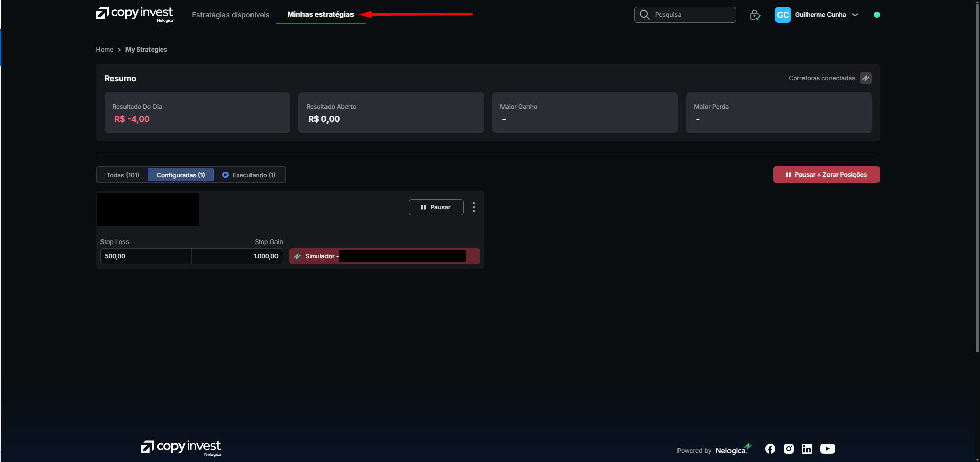Open the Facebook page from footer

coord(770,449)
